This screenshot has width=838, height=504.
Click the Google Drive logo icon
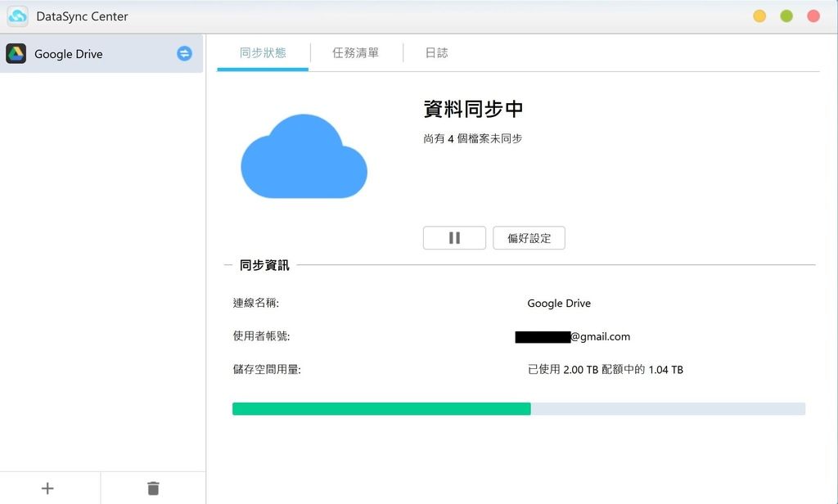click(16, 53)
